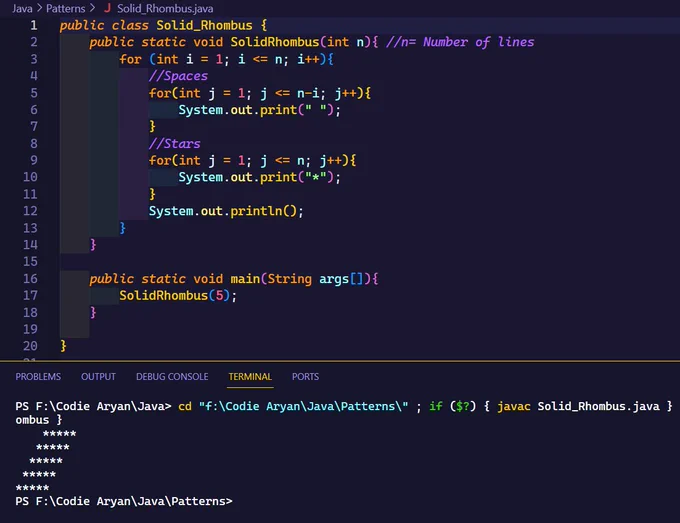Click line number 17 in gutter
Image resolution: width=680 pixels, height=523 pixels.
[x=30, y=295]
